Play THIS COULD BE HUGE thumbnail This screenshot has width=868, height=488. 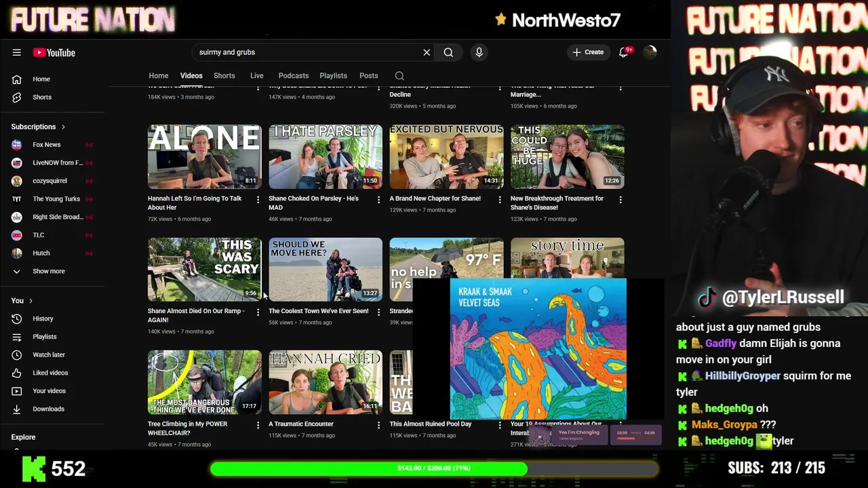click(568, 157)
